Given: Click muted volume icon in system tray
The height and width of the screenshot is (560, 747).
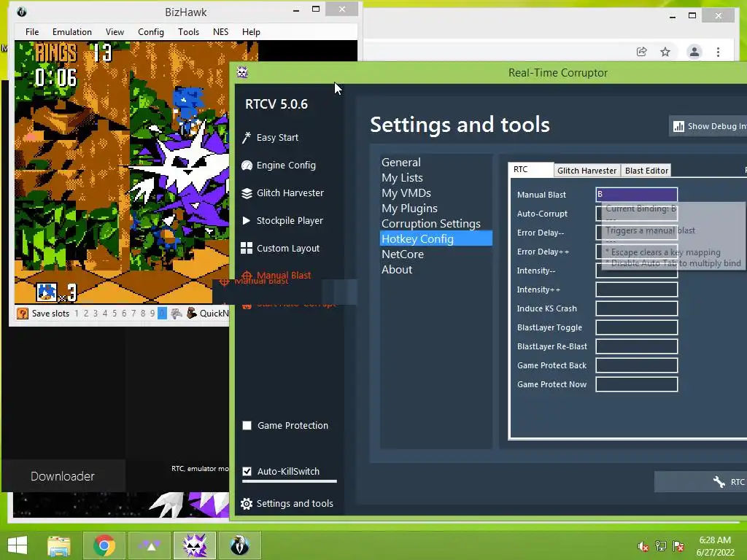Looking at the screenshot, I should 643,546.
